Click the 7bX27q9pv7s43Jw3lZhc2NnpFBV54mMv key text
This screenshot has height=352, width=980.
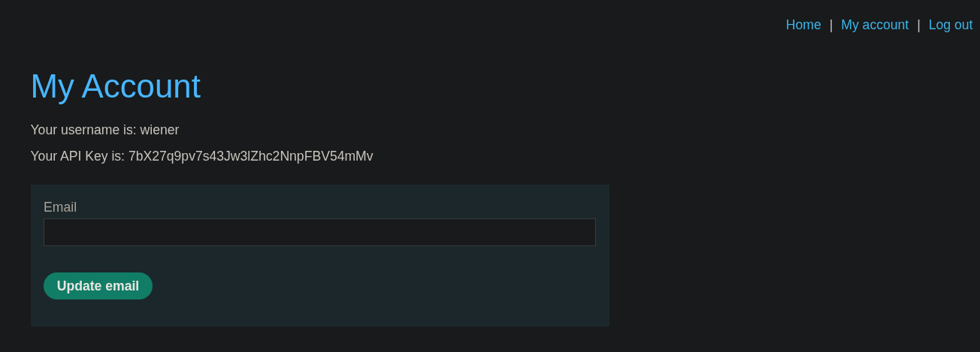tap(250, 156)
